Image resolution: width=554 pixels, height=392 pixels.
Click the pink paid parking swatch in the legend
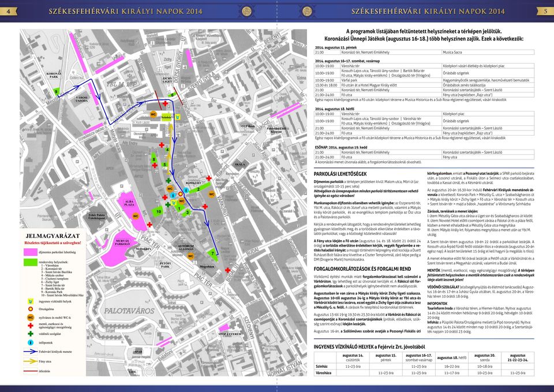[31, 252]
